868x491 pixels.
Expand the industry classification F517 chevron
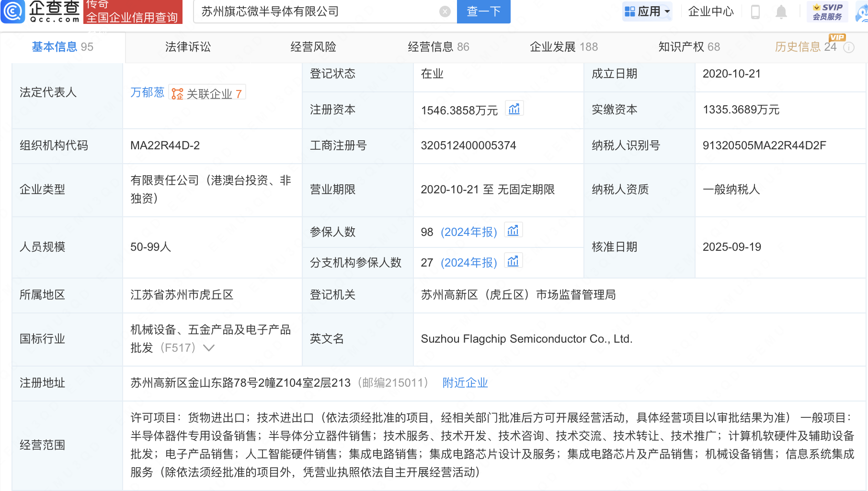[x=209, y=348]
